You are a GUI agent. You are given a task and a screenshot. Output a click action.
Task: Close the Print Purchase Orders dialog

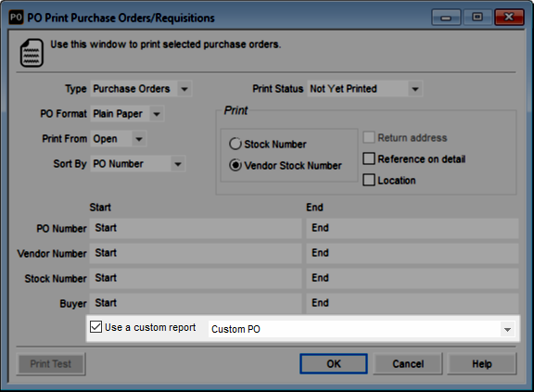coord(509,18)
